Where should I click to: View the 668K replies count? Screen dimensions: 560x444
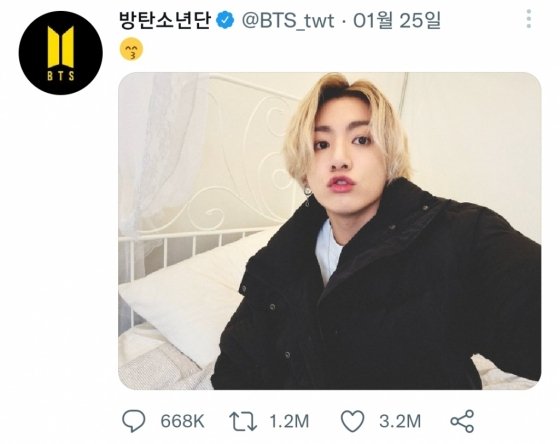[182, 421]
